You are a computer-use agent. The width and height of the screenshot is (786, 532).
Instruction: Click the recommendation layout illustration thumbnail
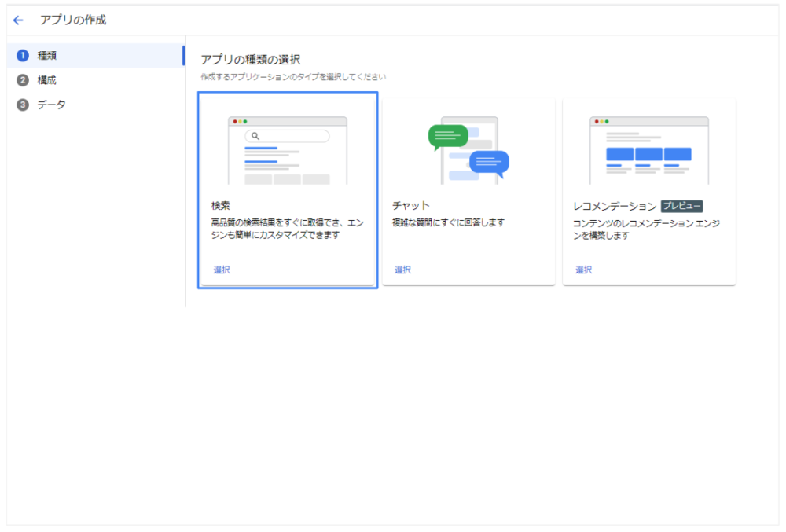coord(649,150)
